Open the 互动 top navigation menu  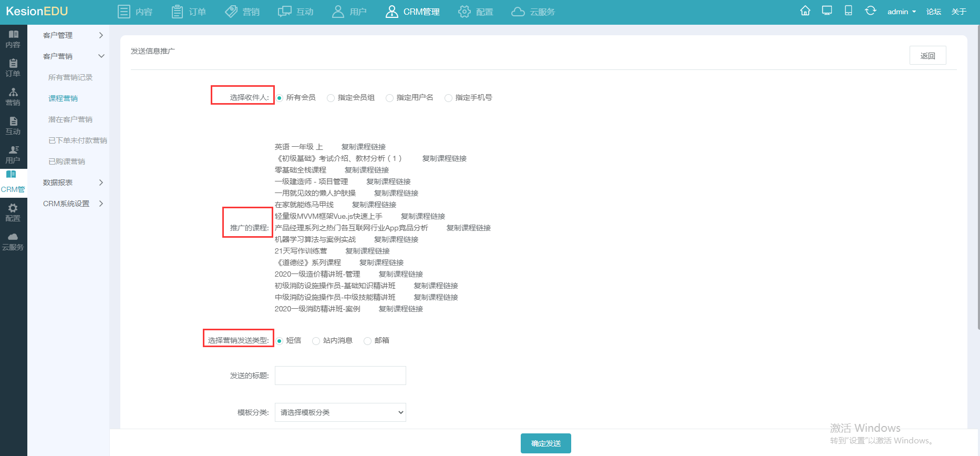coord(296,12)
